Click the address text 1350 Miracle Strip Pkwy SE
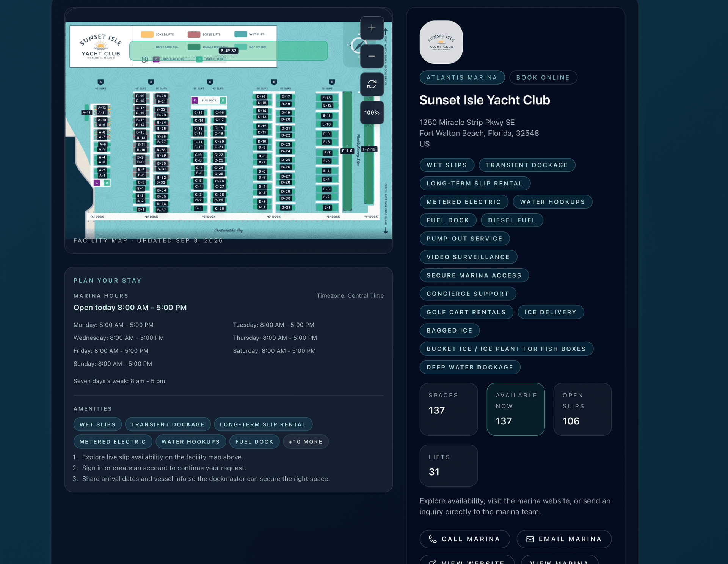This screenshot has width=728, height=564. pyautogui.click(x=467, y=123)
